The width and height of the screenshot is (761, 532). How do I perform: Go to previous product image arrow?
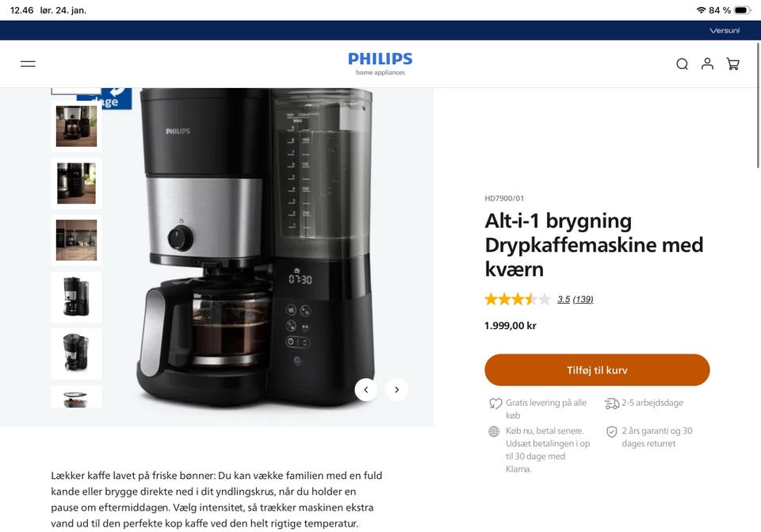tap(366, 389)
